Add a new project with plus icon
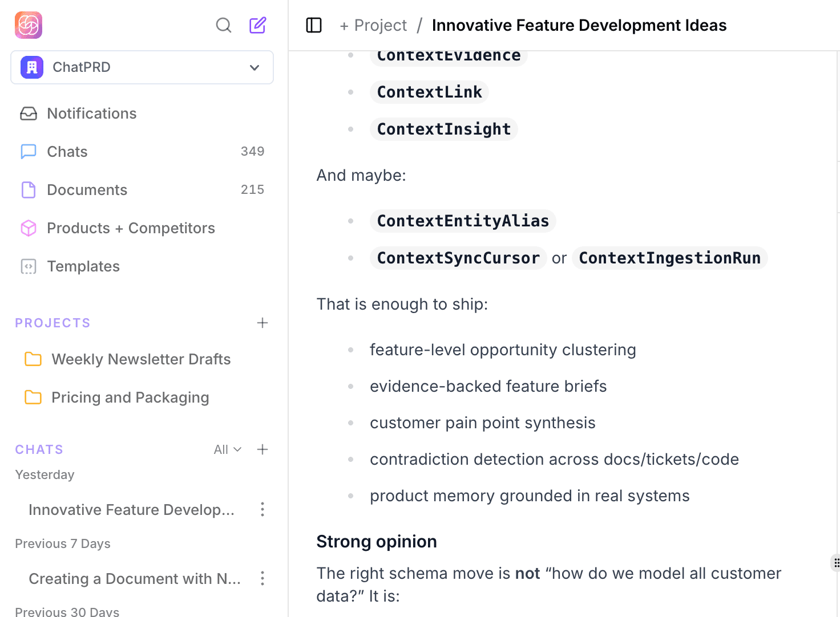This screenshot has height=617, width=840. click(x=262, y=323)
